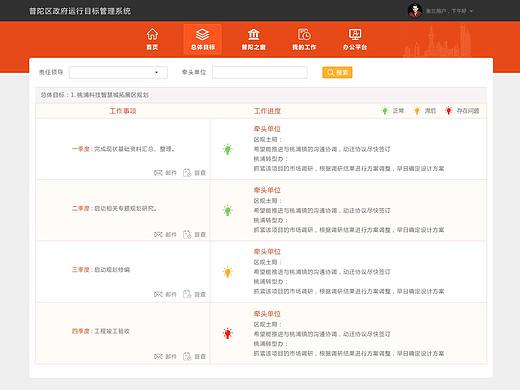Select the 三季度 work item text
This screenshot has height=390, width=520.
point(101,270)
